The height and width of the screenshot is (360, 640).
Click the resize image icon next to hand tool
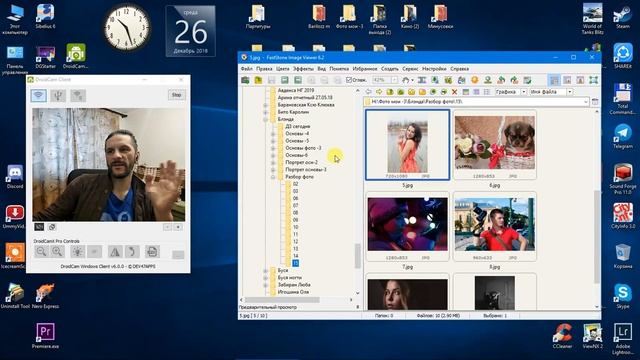[x=422, y=80]
